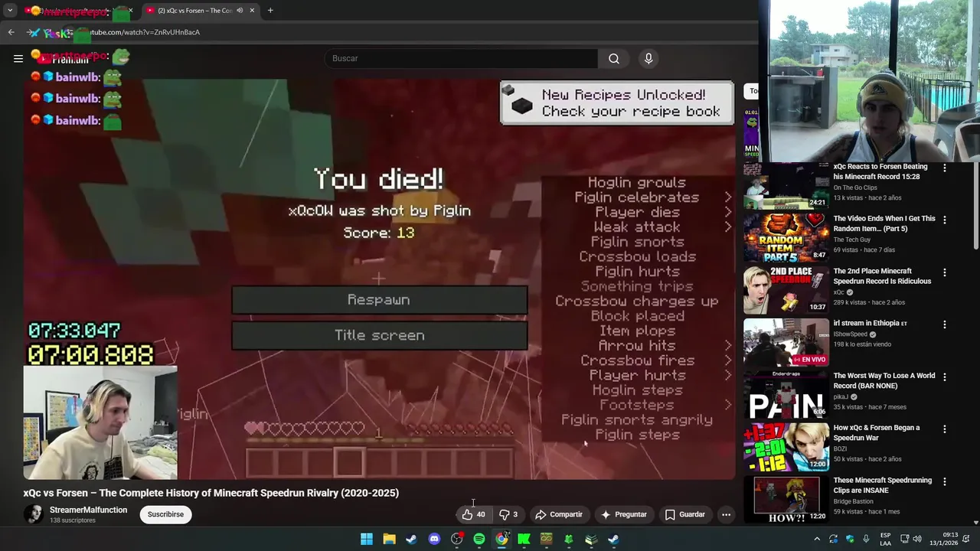Open Spotify from the taskbar

tap(479, 539)
